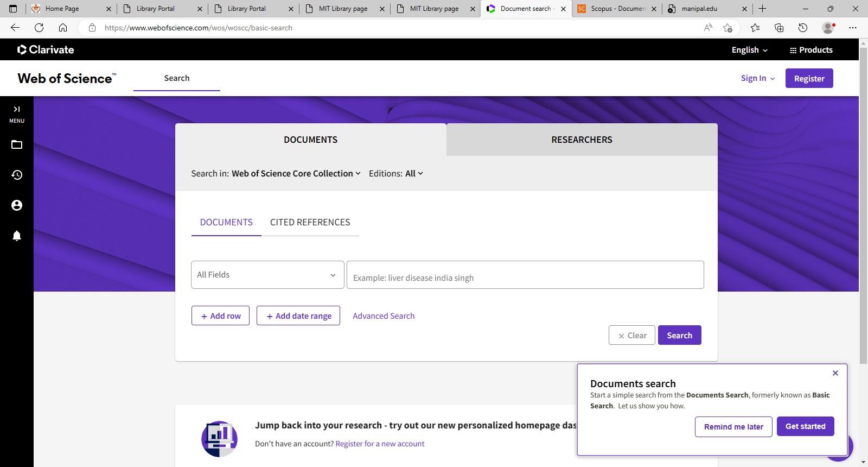
Task: Open the All Fields dropdown
Action: coord(267,275)
